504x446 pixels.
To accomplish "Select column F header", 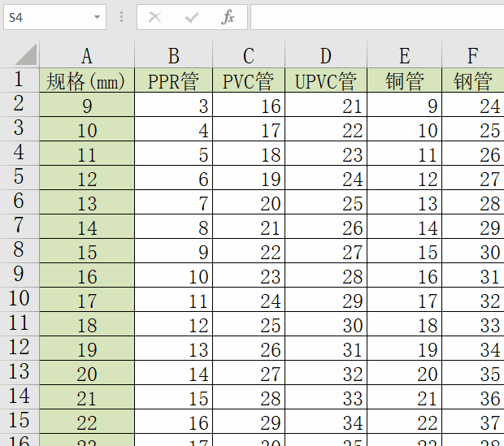I will tap(473, 55).
